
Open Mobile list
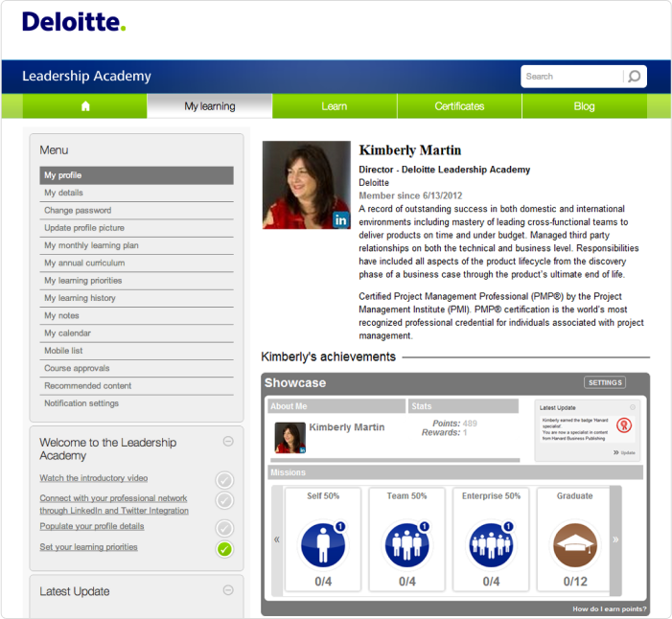[x=137, y=351]
